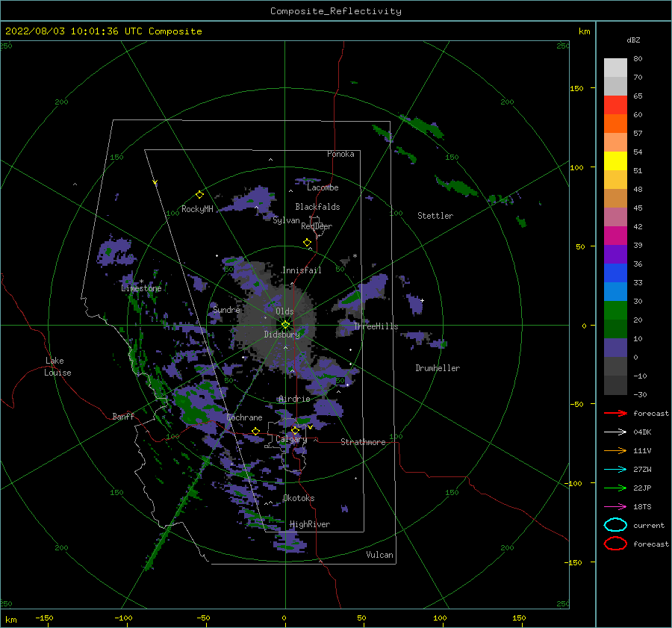Click the Ponoka label

340,154
